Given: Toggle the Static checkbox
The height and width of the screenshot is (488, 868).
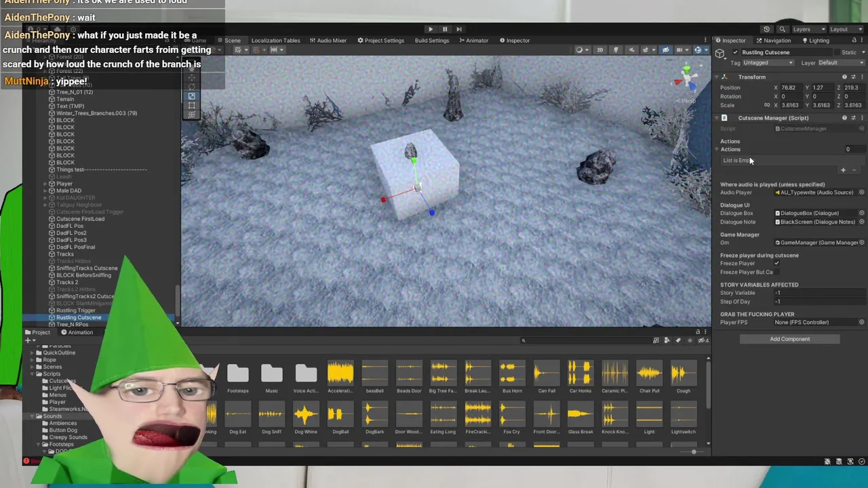Looking at the screenshot, I should pyautogui.click(x=835, y=53).
